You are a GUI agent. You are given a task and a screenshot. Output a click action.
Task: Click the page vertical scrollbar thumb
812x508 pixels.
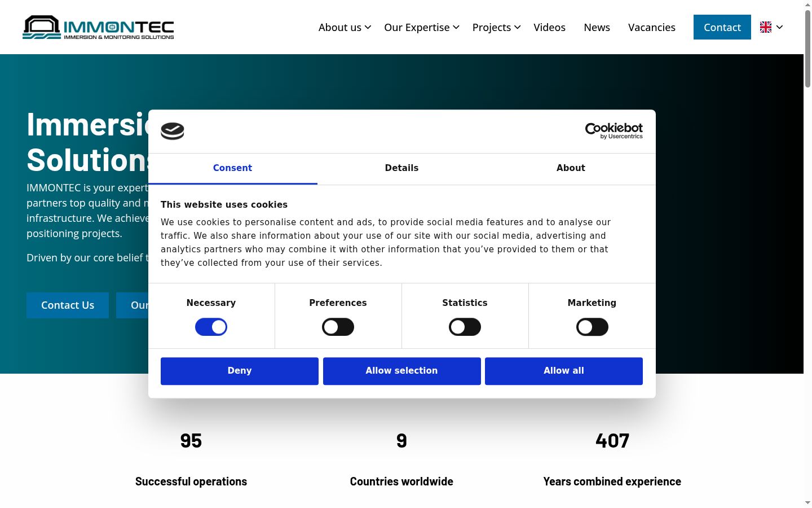coord(807,49)
